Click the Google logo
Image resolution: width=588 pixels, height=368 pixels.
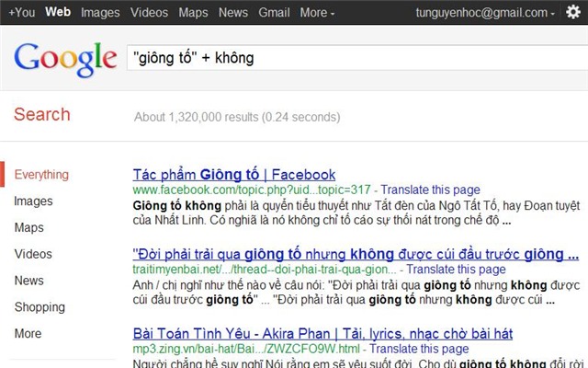(x=65, y=59)
